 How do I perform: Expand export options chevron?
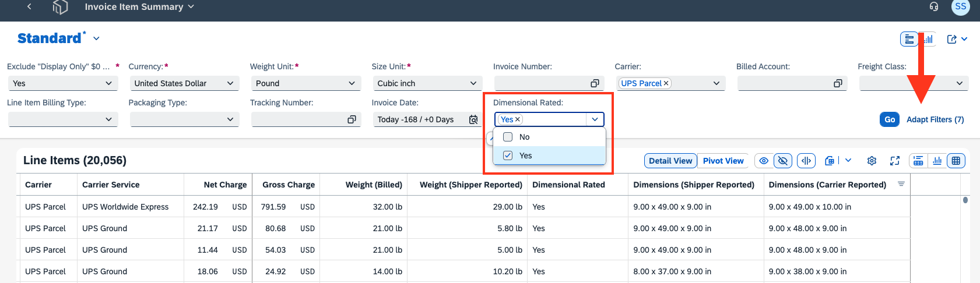(848, 161)
